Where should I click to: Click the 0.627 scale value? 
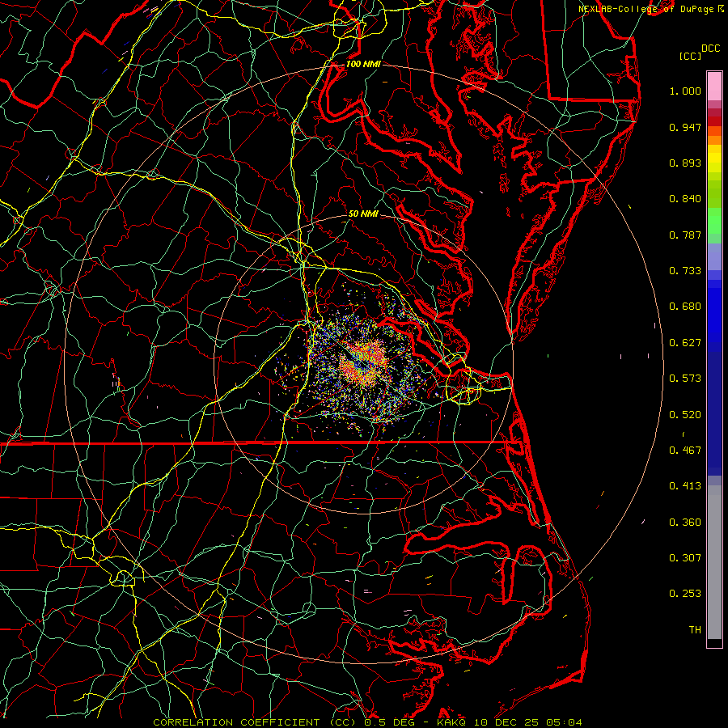click(685, 343)
